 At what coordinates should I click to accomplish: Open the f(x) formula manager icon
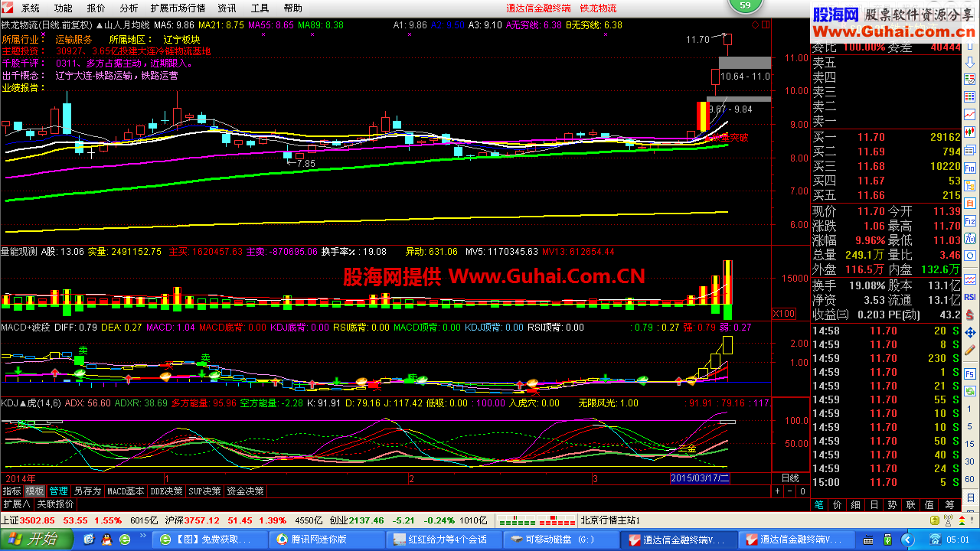[970, 238]
